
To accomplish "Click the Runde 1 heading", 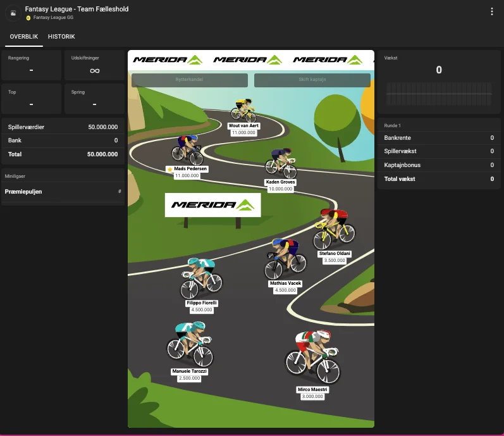I will click(x=392, y=126).
